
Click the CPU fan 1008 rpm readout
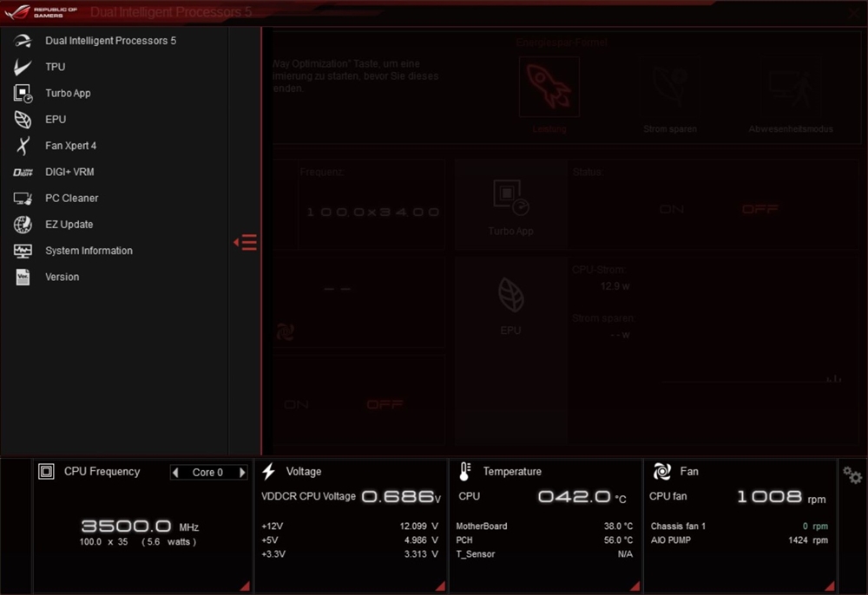[782, 497]
